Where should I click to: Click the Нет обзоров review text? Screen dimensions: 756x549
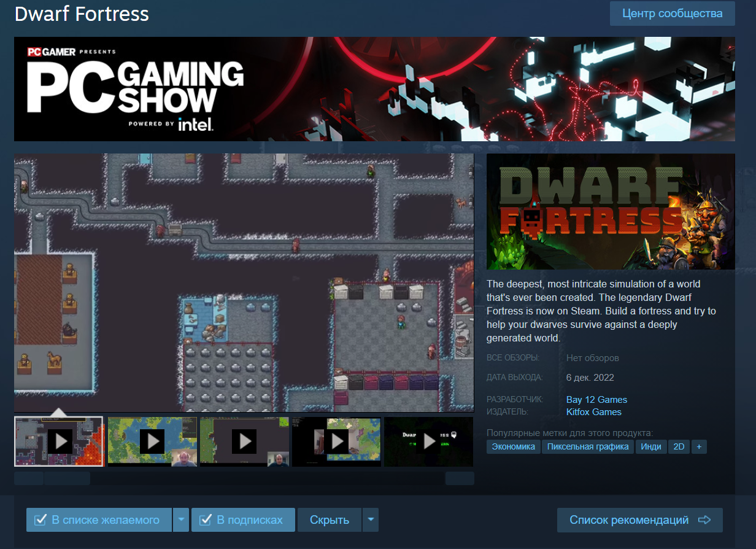point(593,358)
